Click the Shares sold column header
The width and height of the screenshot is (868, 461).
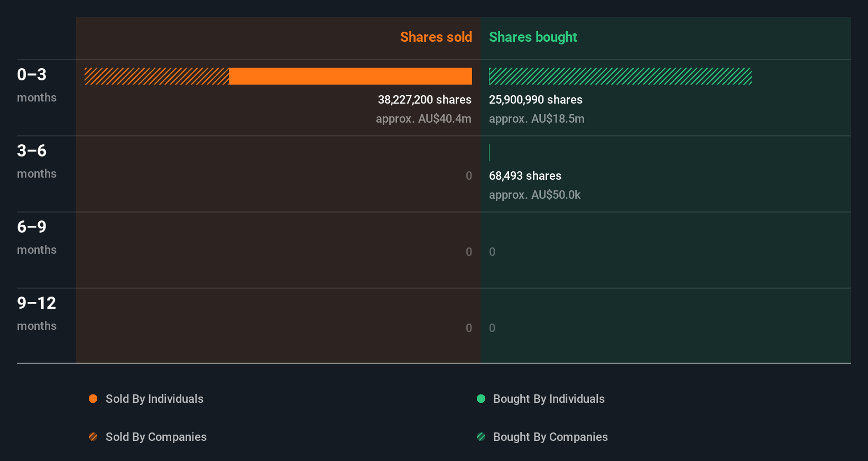pos(436,37)
